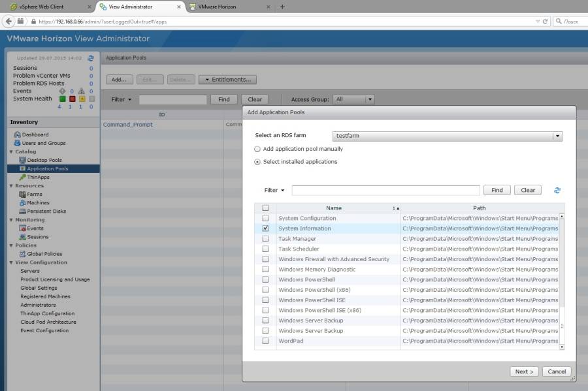Viewport: 588px width, 391px height.
Task: Click the Add... button
Action: [x=119, y=80]
